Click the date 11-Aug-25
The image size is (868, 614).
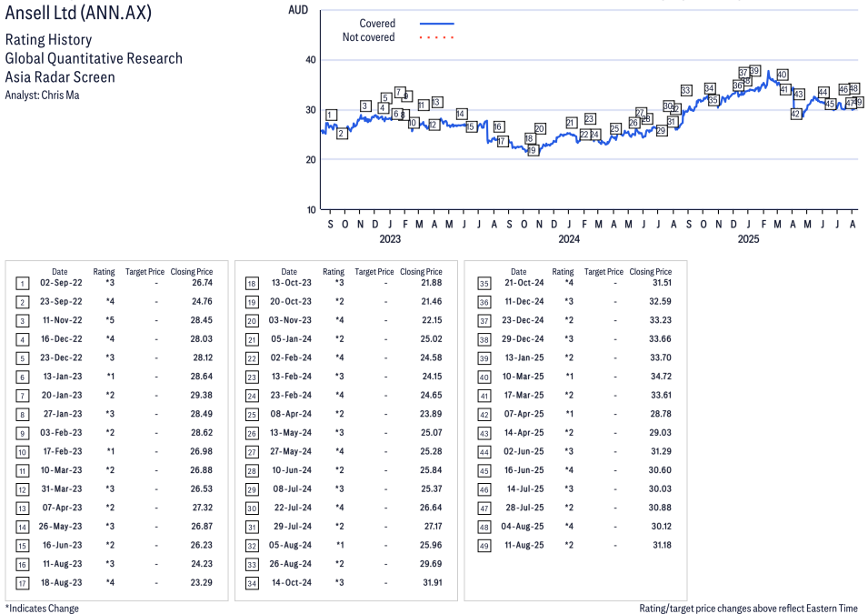[524, 545]
